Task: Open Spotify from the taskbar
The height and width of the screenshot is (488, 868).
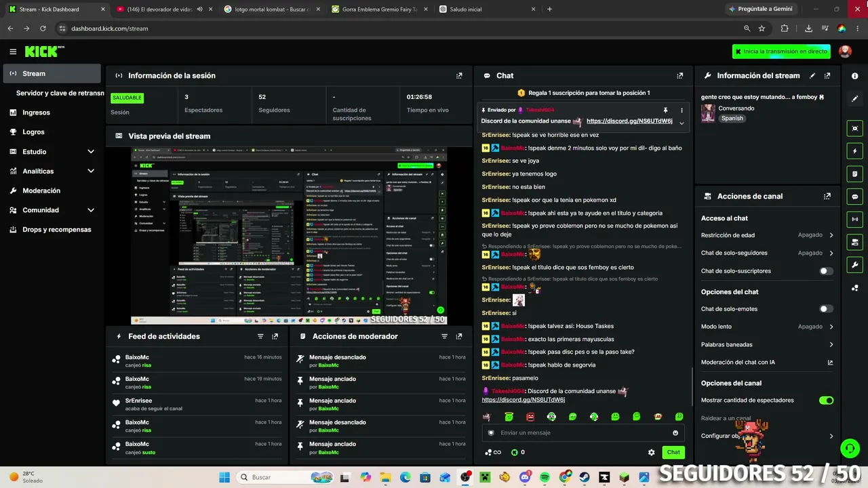Action: (x=545, y=477)
